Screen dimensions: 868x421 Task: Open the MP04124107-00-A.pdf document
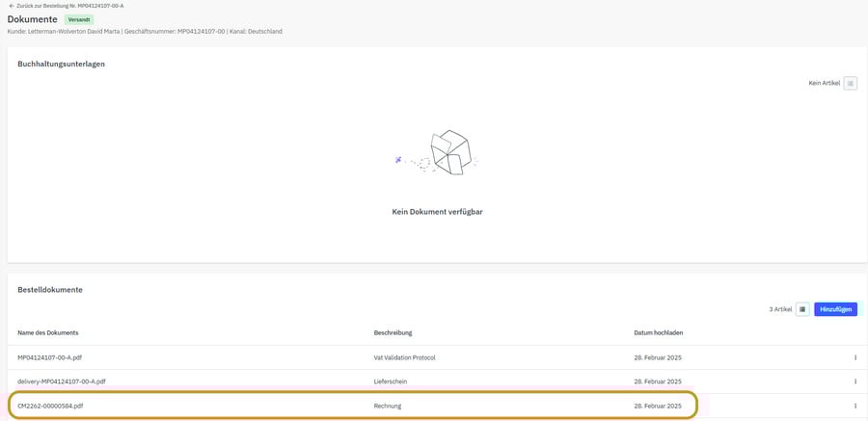coord(49,357)
